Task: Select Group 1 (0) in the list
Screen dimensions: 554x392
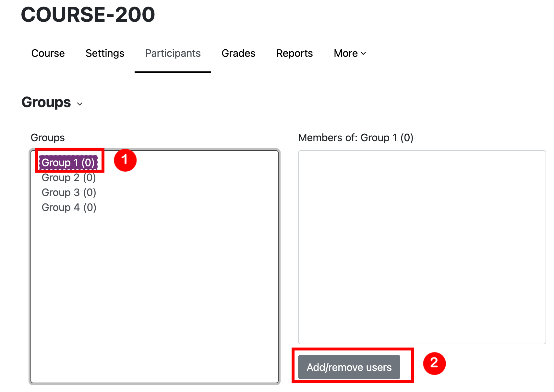Action: 68,163
